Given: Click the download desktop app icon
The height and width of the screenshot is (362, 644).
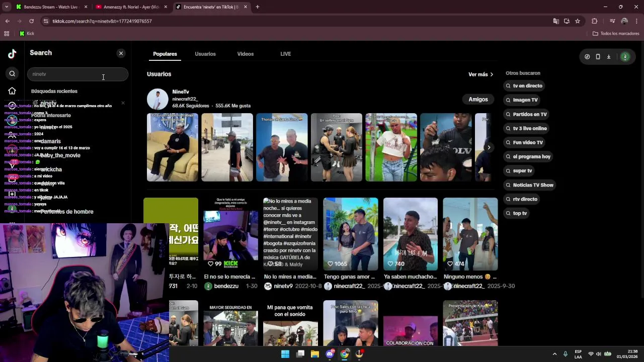Looking at the screenshot, I should point(608,57).
